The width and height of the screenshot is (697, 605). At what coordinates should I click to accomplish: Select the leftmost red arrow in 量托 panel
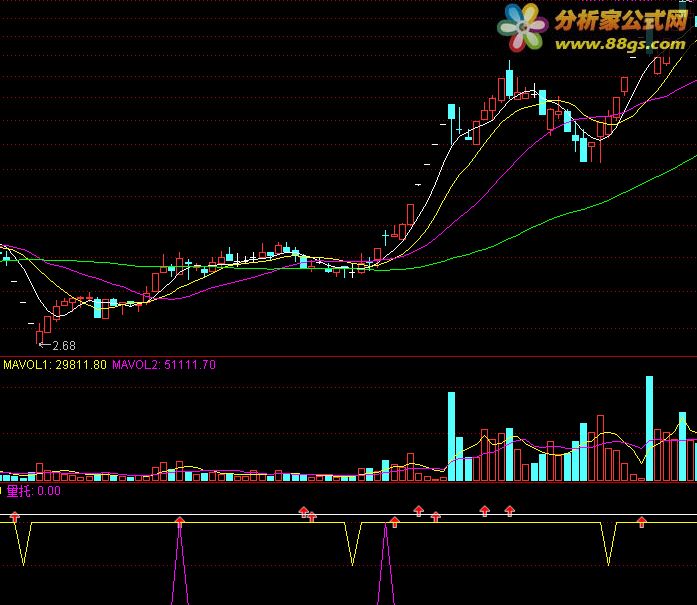point(15,517)
